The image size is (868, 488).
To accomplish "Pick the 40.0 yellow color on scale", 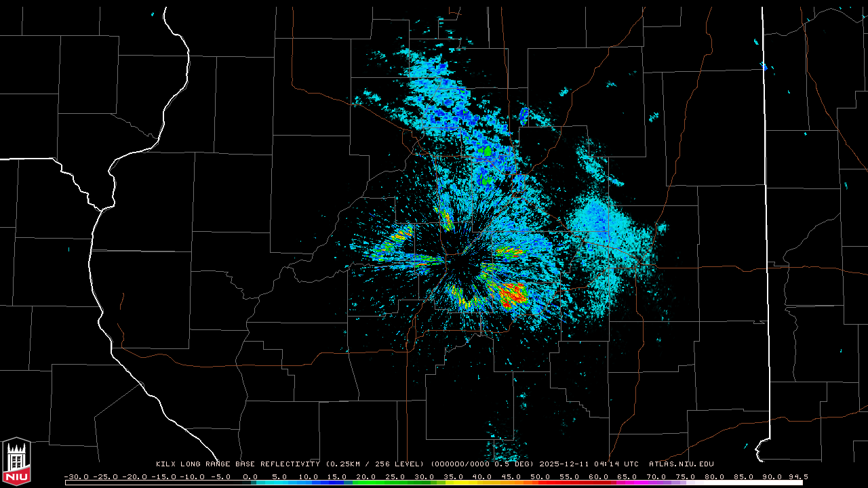I will tap(482, 483).
